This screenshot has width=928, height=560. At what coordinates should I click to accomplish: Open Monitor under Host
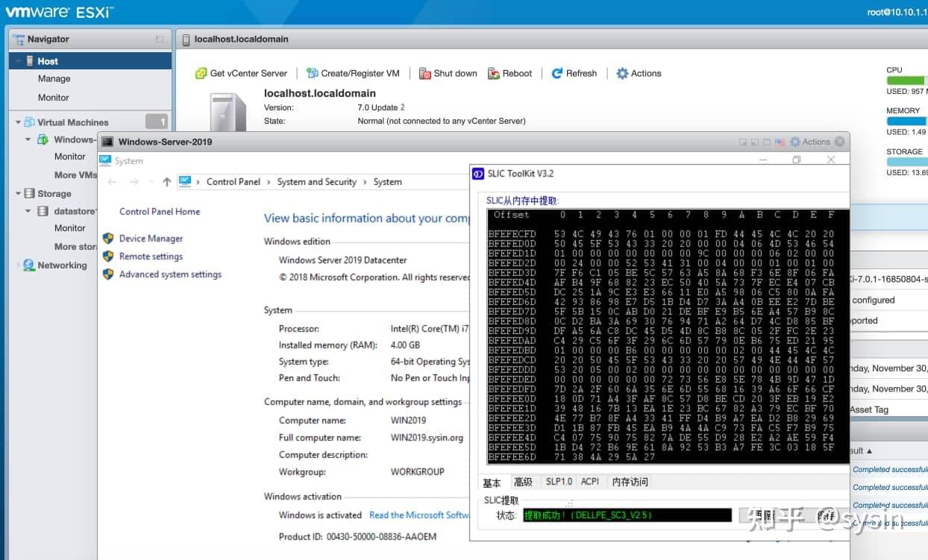[x=53, y=97]
